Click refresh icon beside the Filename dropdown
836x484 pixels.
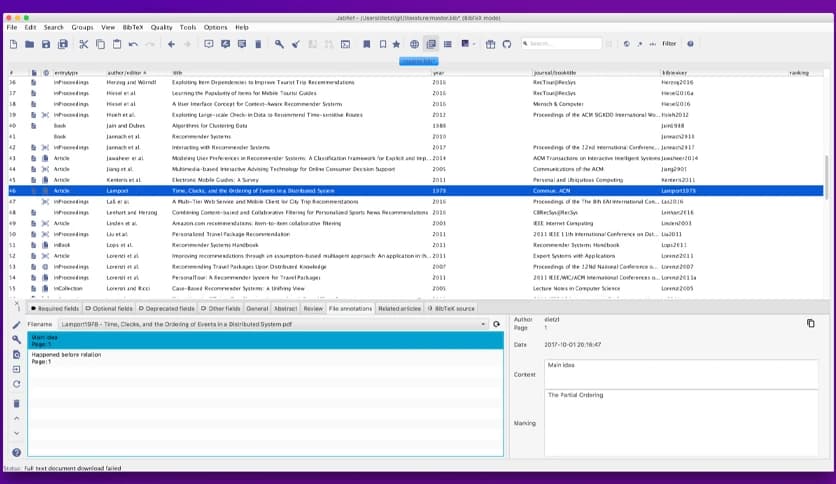pos(496,324)
